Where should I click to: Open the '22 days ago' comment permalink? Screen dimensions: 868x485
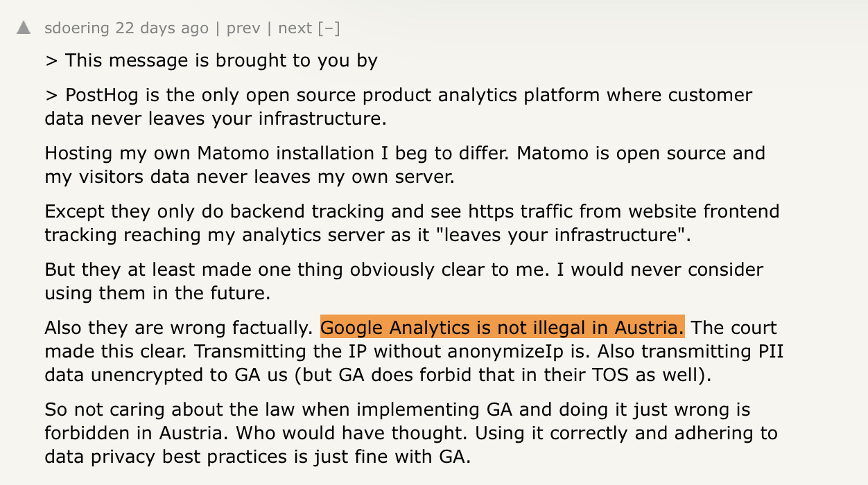point(162,28)
